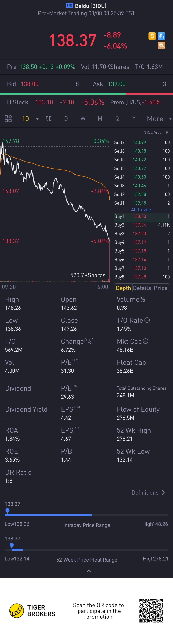Tap the T/O Rate info icon
173x644 pixels.
(147, 320)
